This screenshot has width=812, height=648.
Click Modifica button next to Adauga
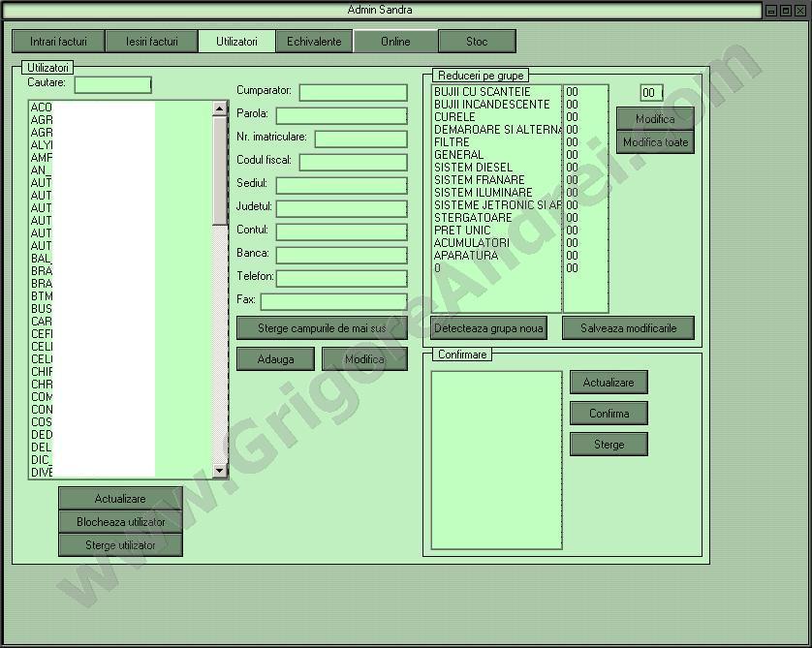click(364, 359)
